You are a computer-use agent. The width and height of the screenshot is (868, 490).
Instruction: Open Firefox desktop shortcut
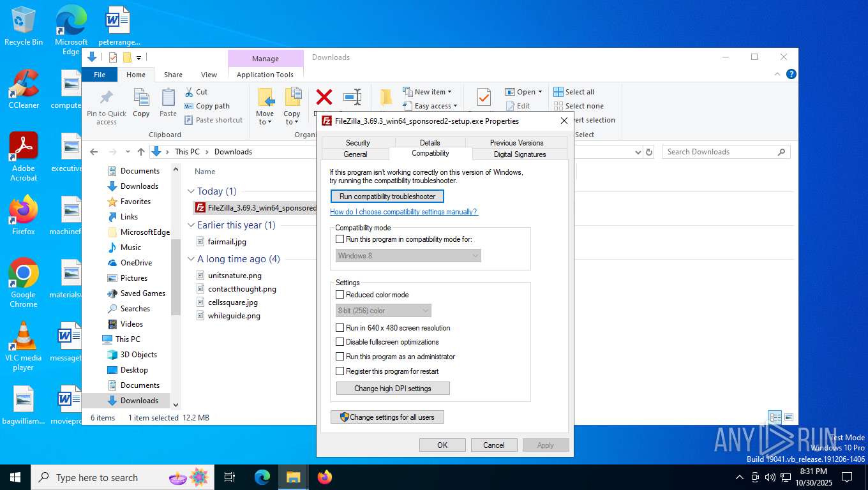coord(24,215)
